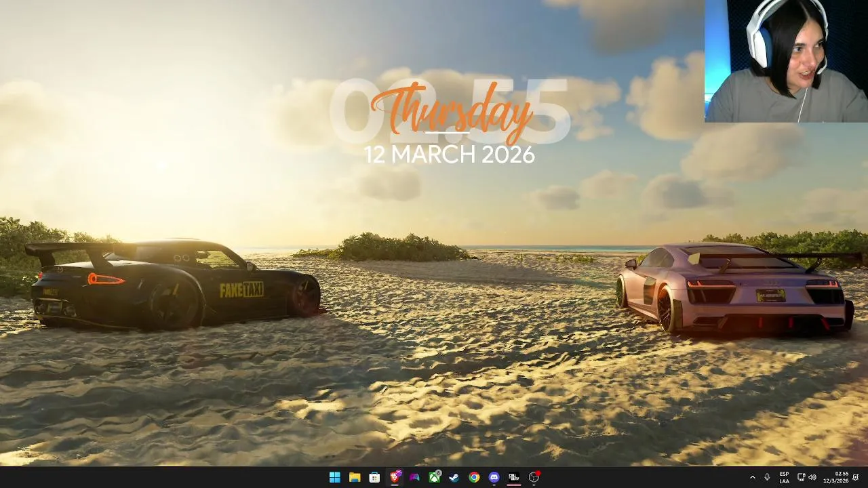Click the webcam overlay feed
868x488 pixels.
[x=786, y=61]
